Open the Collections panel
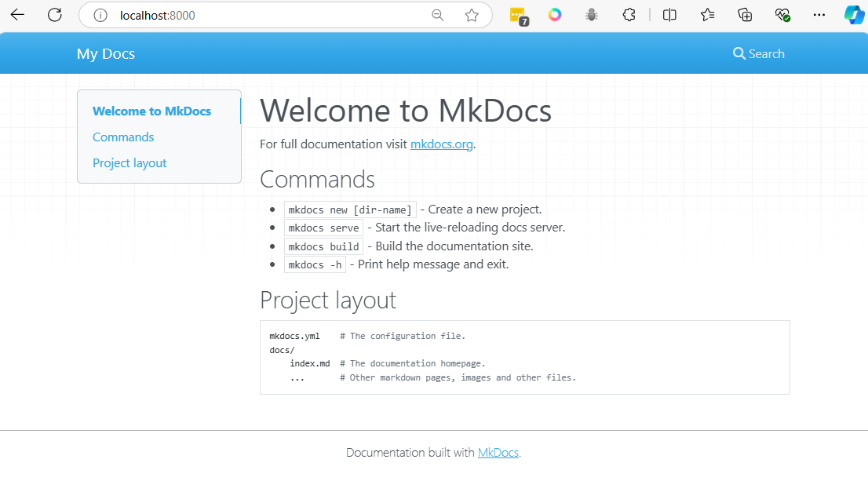This screenshot has height=481, width=868. pyautogui.click(x=745, y=15)
